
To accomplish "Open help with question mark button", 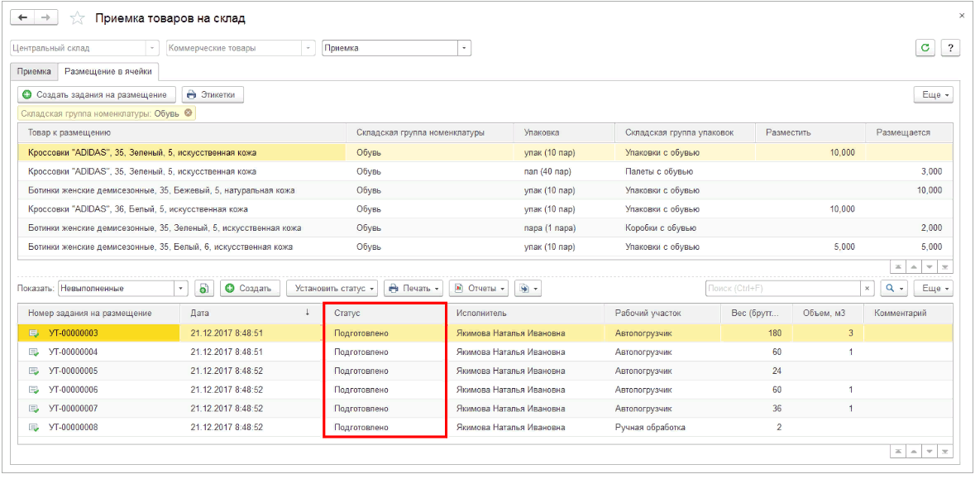I will point(950,48).
